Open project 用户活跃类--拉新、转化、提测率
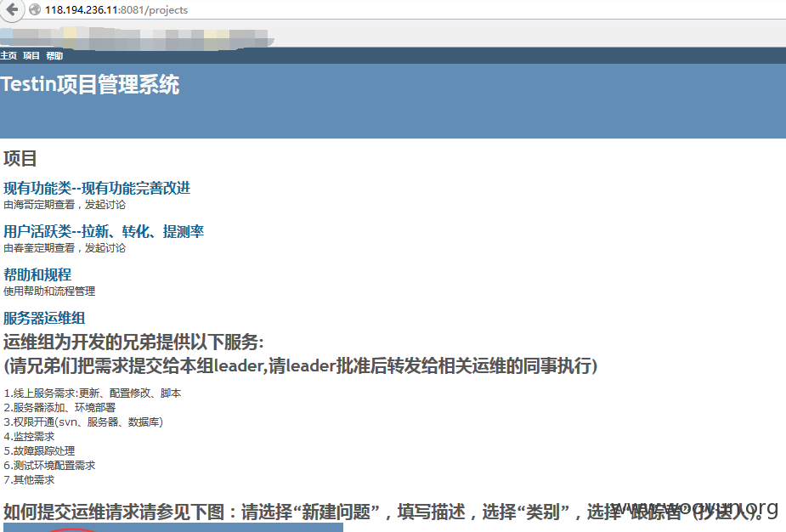 (104, 231)
